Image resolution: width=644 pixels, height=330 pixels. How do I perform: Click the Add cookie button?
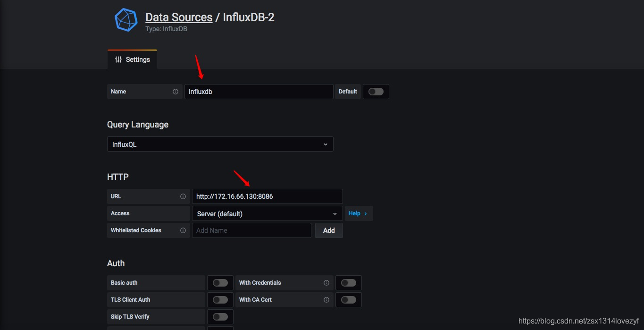[329, 230]
